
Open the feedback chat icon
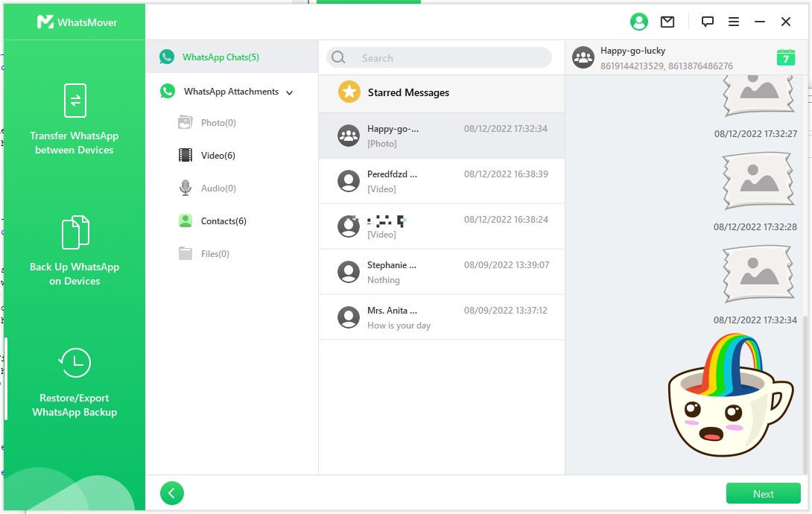707,22
